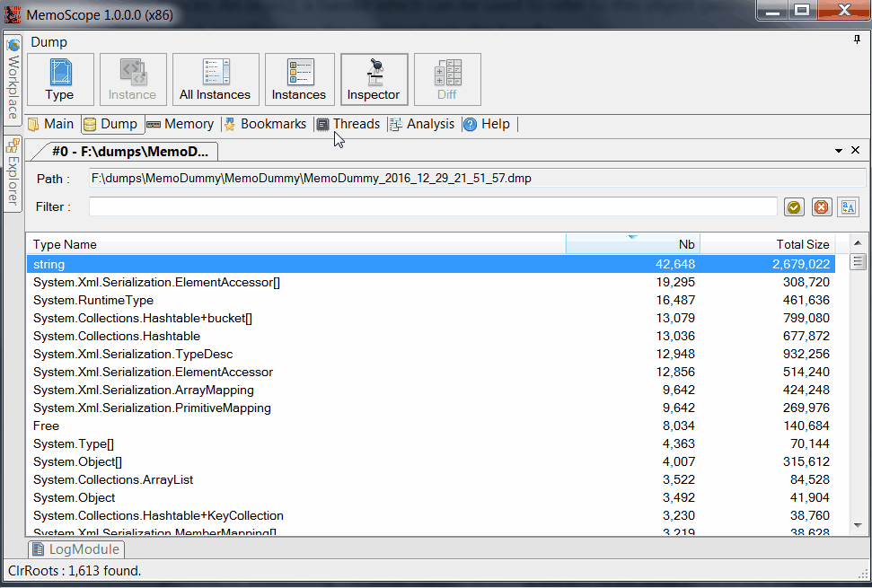This screenshot has width=872, height=588.
Task: Click the vertical scrollbar thumb of type list
Action: pyautogui.click(x=858, y=261)
